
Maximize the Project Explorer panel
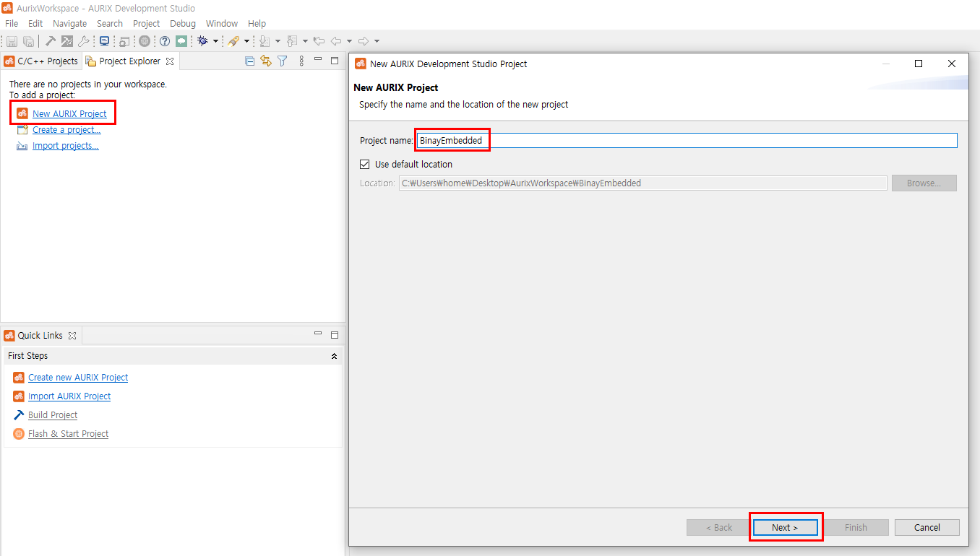coord(335,61)
